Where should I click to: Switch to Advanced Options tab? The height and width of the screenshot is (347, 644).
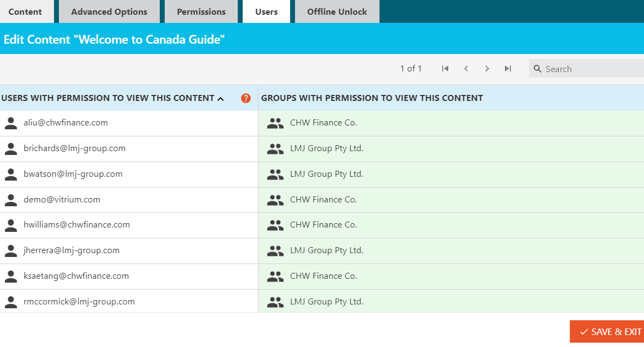click(109, 11)
